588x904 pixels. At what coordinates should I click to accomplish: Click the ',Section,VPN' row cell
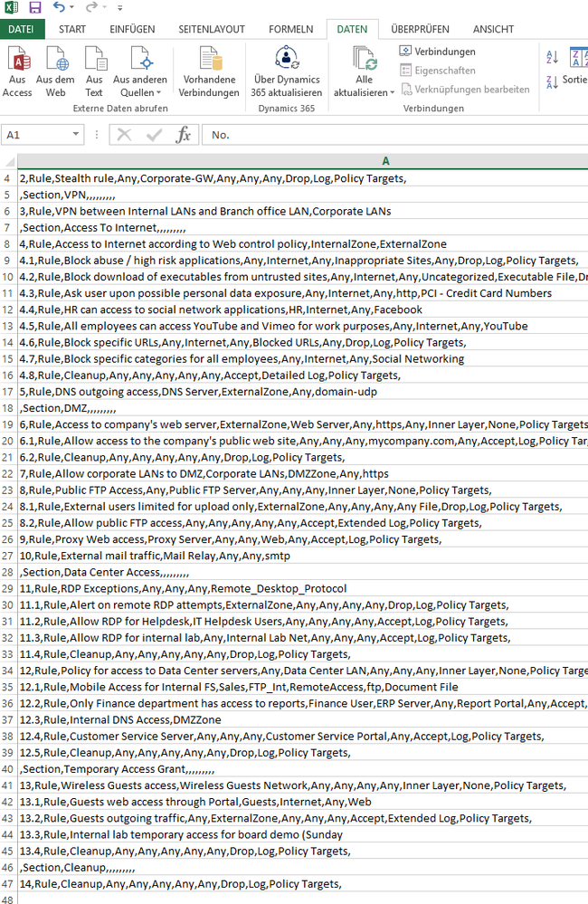[303, 195]
